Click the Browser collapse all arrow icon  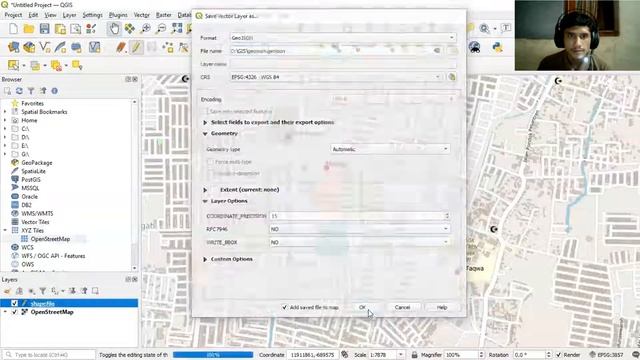(43, 91)
